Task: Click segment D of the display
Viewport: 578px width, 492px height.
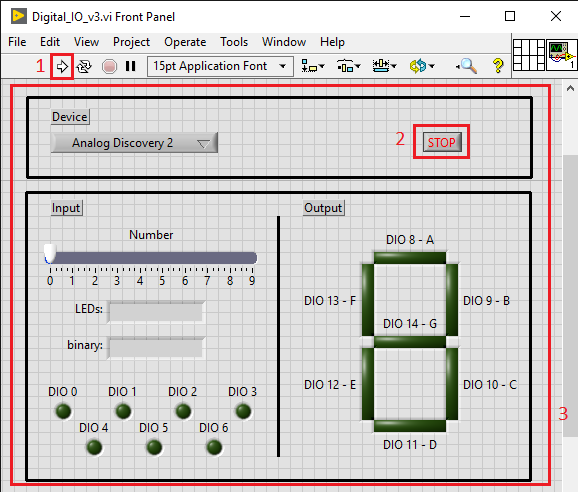Action: click(410, 426)
